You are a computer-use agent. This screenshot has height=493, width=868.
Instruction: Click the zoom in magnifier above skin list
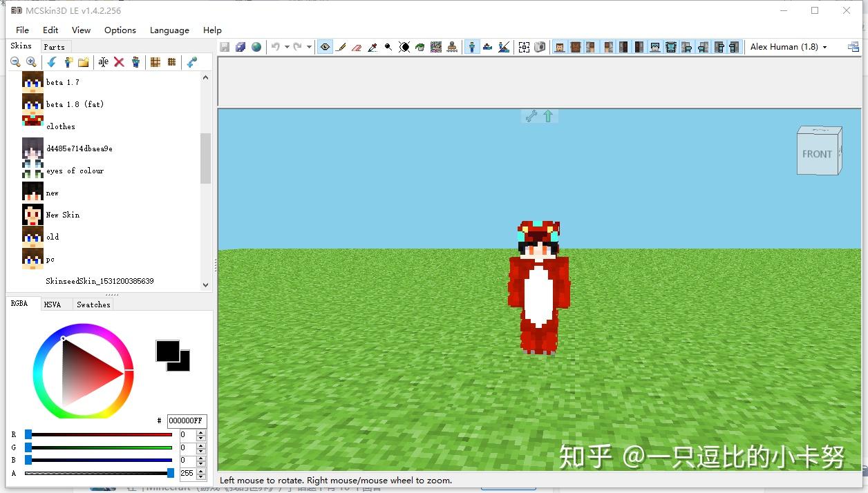click(x=30, y=62)
